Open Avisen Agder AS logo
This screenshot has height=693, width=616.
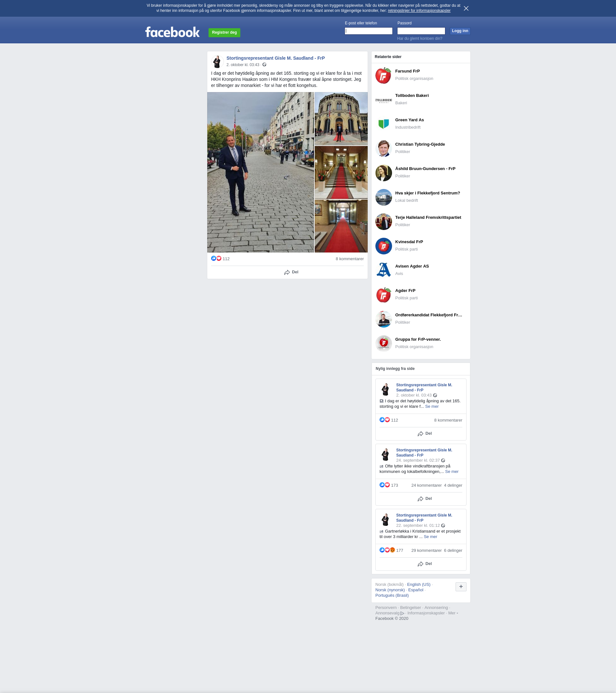tap(383, 270)
